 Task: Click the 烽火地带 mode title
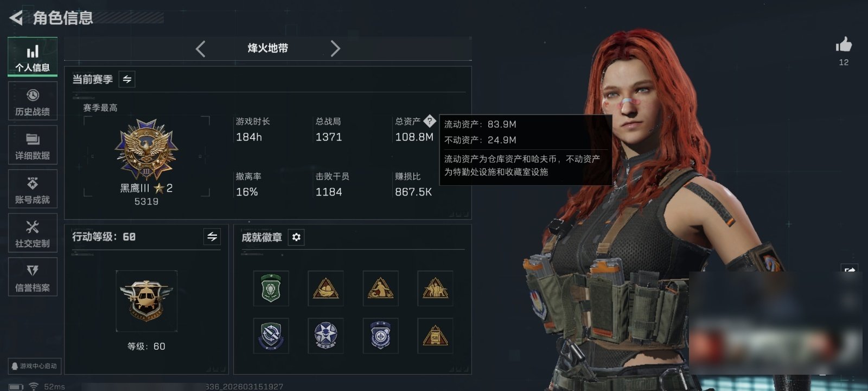pyautogui.click(x=268, y=48)
